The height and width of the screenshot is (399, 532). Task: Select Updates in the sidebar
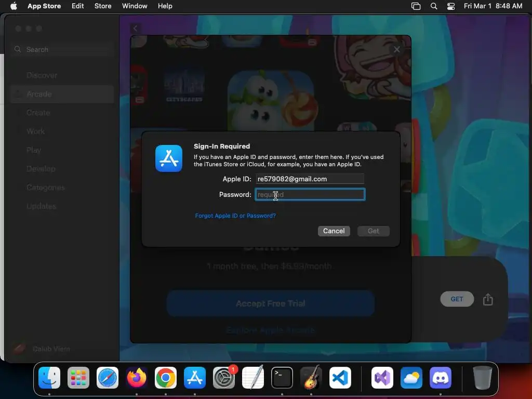(x=62, y=206)
